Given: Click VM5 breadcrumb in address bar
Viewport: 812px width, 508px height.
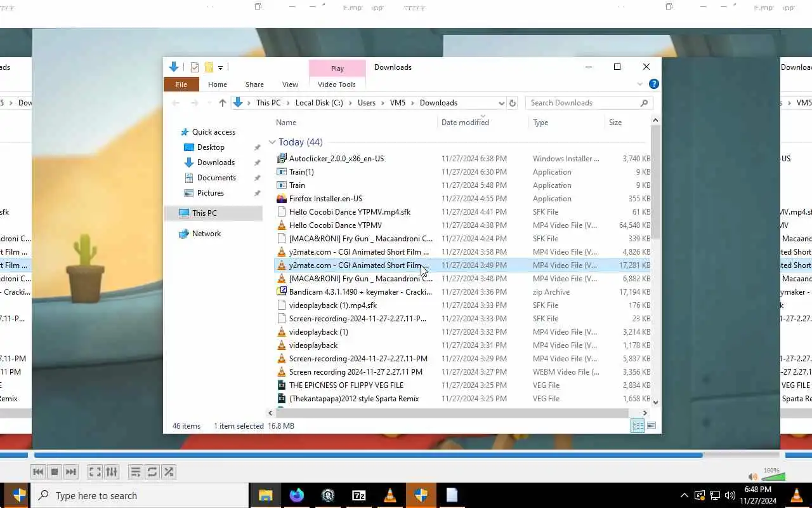Looking at the screenshot, I should (x=398, y=103).
